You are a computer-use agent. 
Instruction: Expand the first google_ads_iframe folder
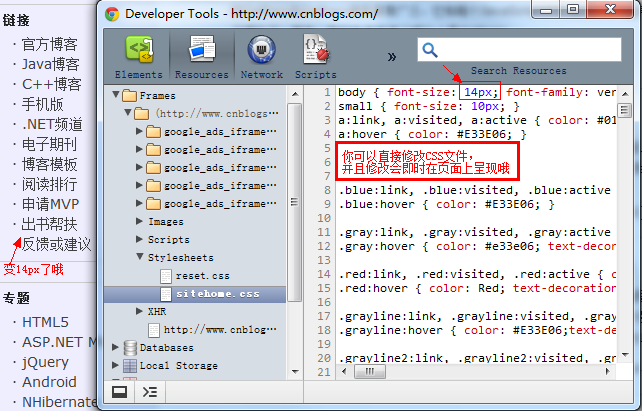click(139, 131)
